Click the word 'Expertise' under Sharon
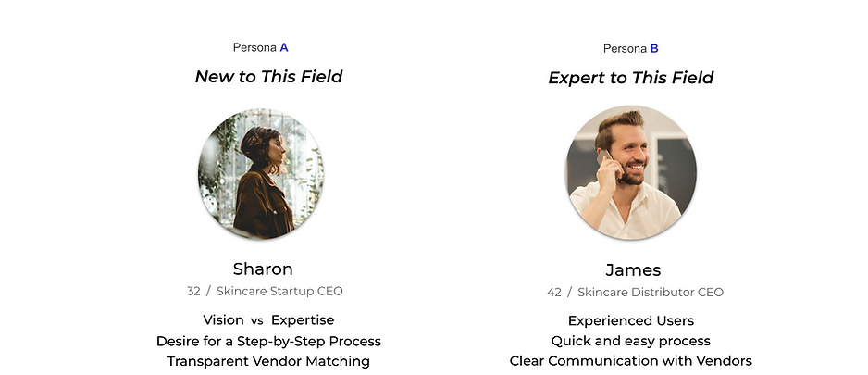868x375 pixels. tap(303, 320)
